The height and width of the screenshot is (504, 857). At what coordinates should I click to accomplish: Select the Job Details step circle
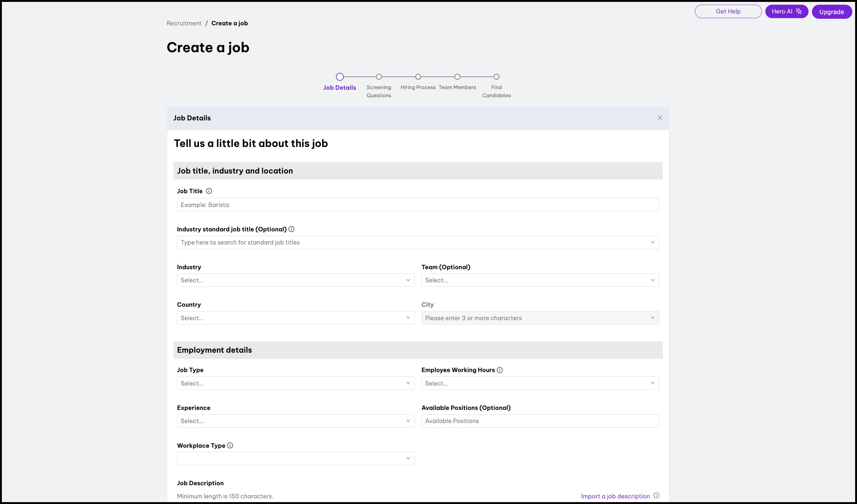(339, 77)
